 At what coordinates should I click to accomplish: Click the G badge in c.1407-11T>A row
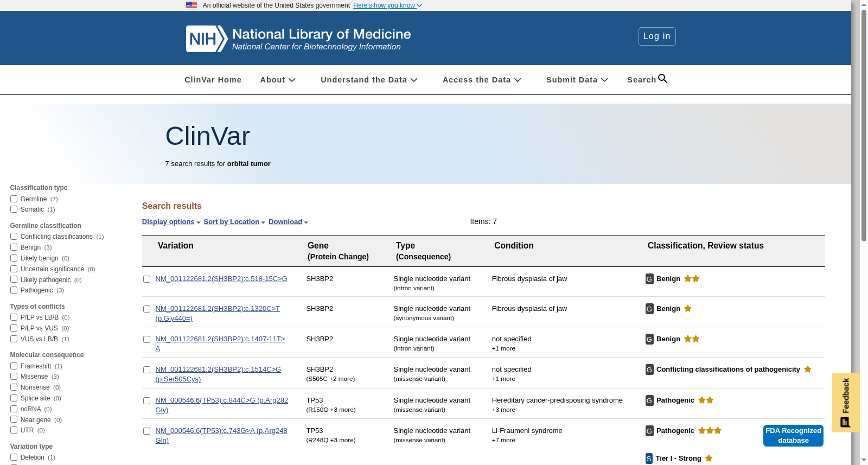[x=649, y=339]
